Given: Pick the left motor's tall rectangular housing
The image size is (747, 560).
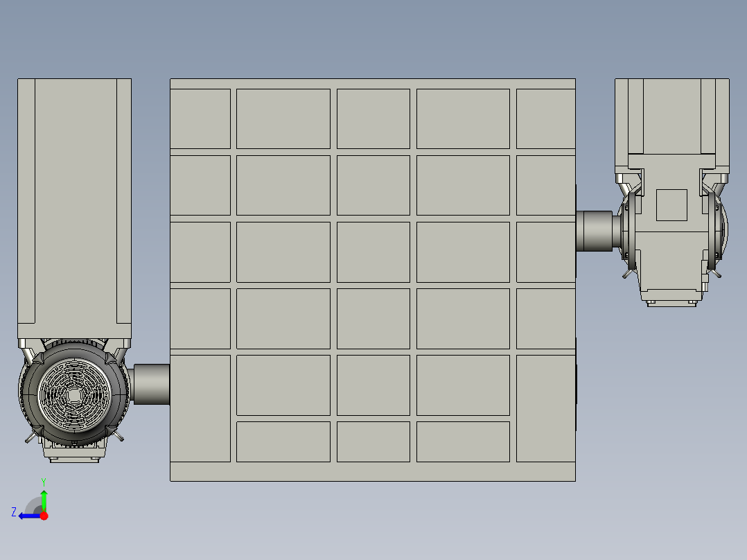Looking at the screenshot, I should (x=74, y=209).
